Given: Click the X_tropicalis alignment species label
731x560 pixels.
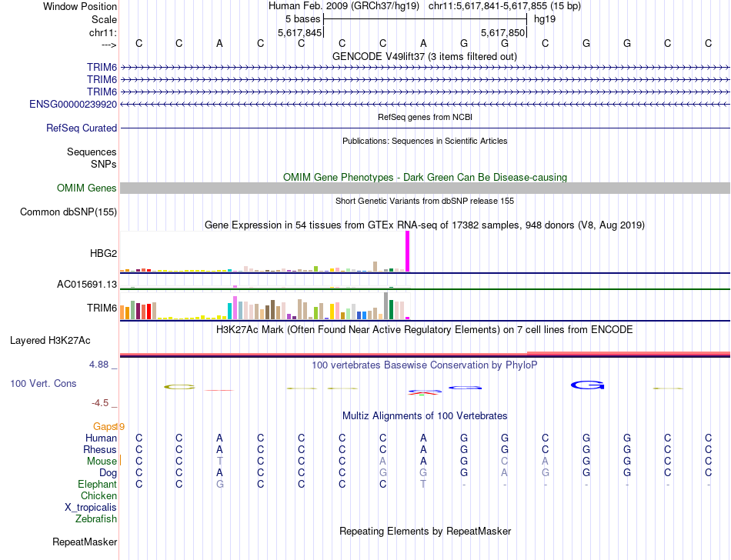Looking at the screenshot, I should tap(91, 508).
